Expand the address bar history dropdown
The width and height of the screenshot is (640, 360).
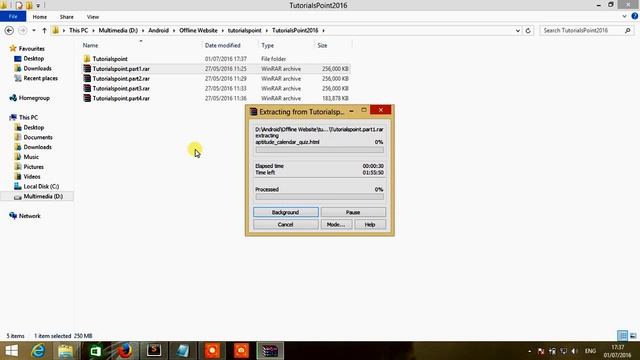[x=518, y=31]
